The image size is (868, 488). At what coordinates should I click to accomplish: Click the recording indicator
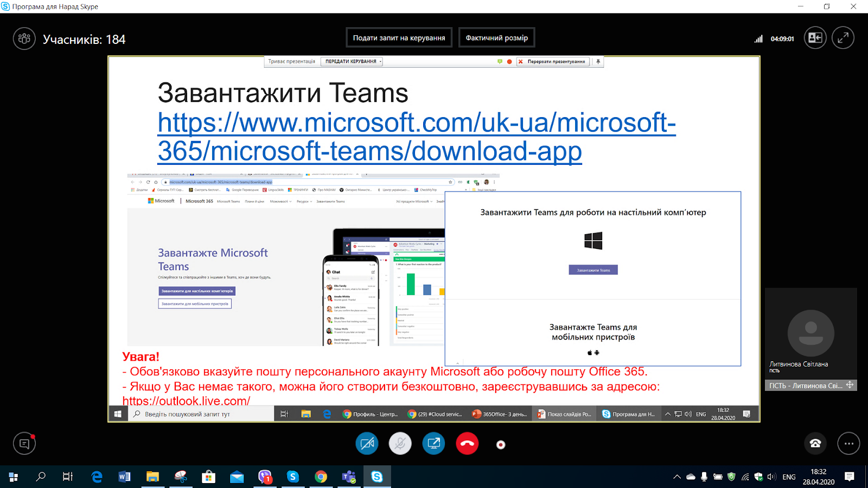point(501,445)
